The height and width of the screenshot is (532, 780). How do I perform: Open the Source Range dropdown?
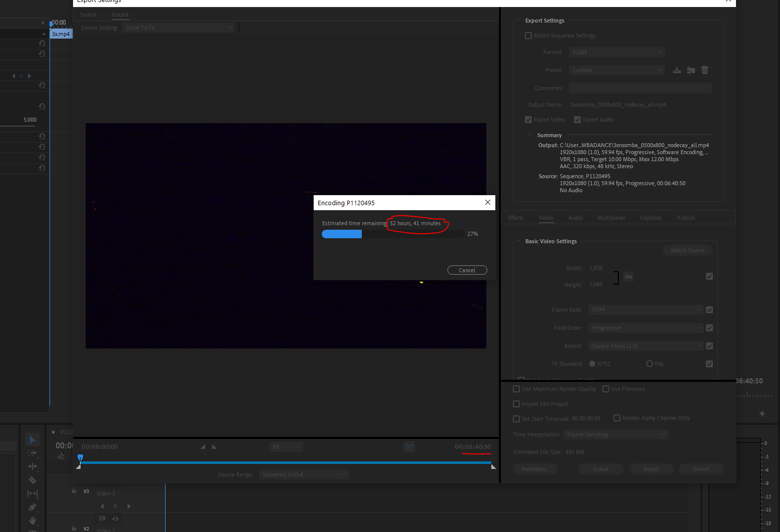(304, 474)
